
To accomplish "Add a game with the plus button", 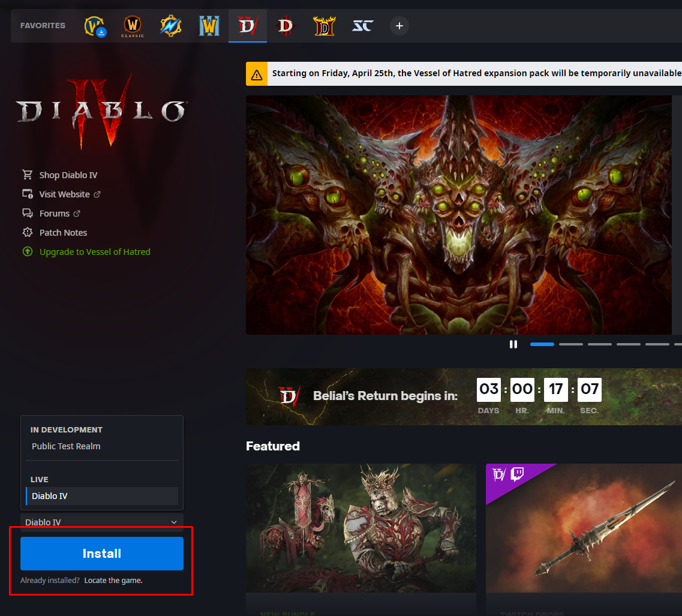I will tap(399, 26).
